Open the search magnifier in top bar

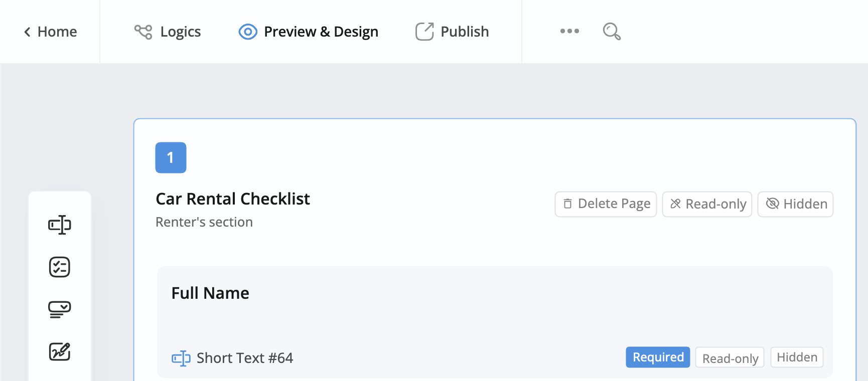(x=612, y=32)
